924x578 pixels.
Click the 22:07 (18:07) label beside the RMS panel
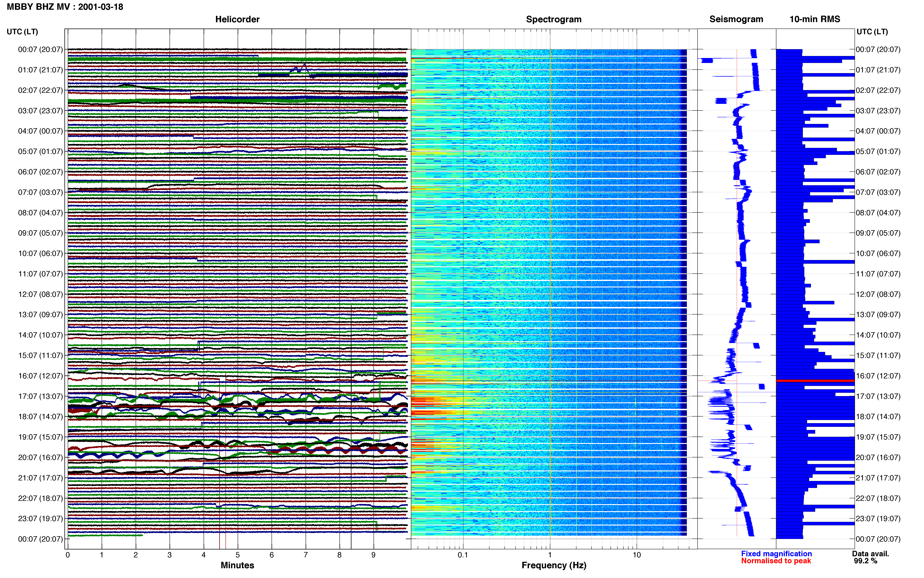pos(878,498)
